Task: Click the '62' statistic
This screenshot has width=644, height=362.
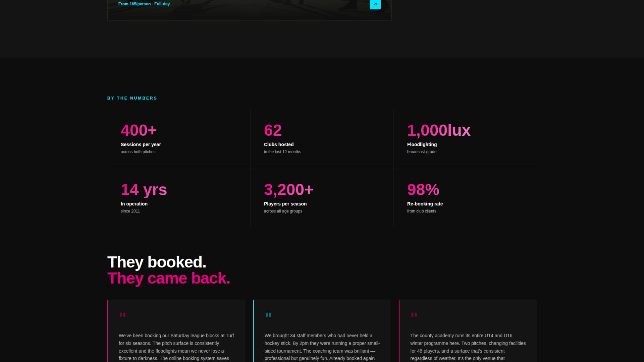Action: point(273,130)
